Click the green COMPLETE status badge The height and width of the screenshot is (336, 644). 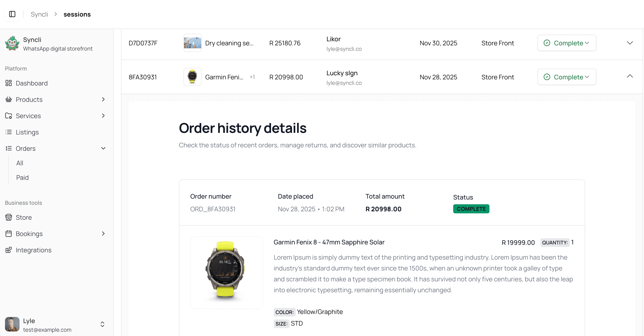(471, 209)
